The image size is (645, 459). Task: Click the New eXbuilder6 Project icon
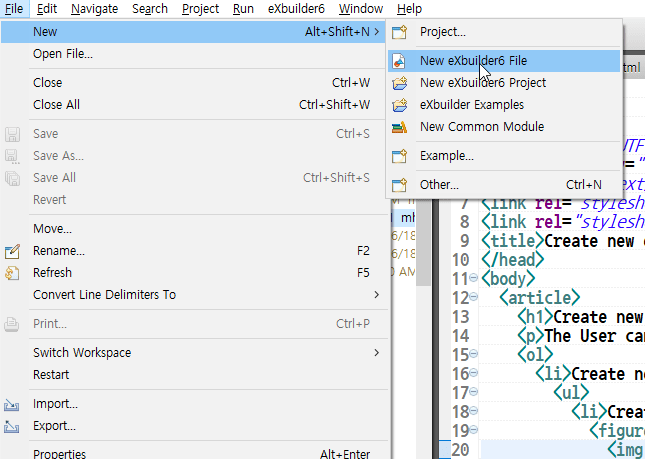400,83
